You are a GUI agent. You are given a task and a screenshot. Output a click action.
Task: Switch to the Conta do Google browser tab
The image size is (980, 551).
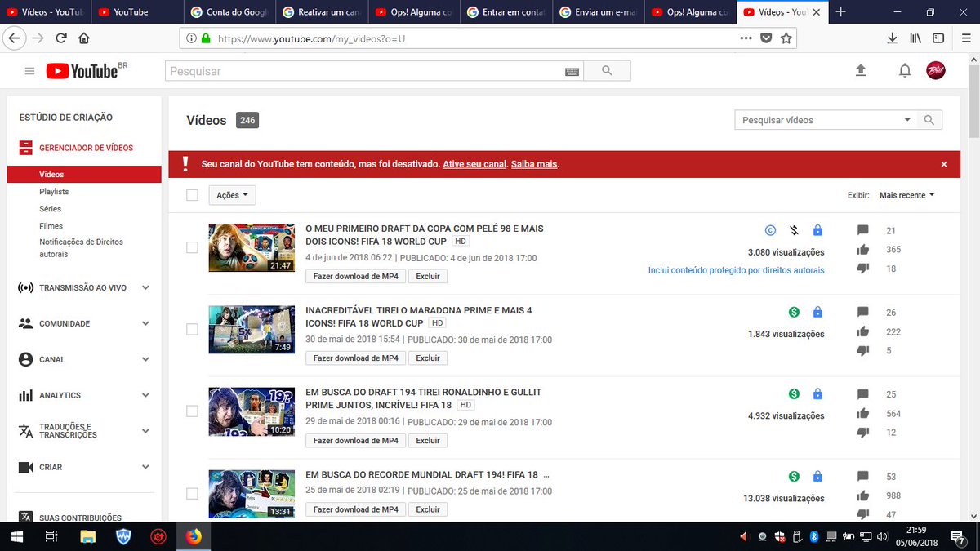pyautogui.click(x=229, y=12)
